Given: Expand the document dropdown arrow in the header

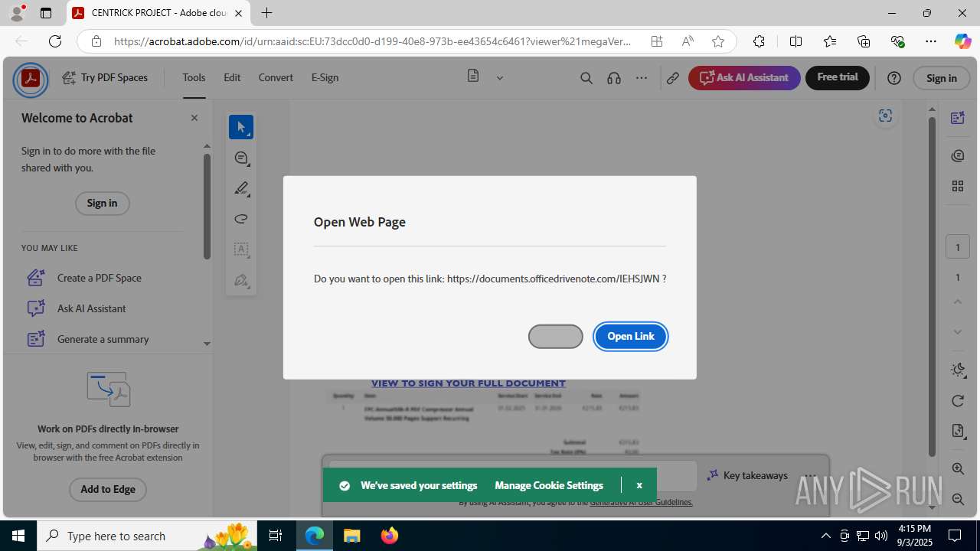Looking at the screenshot, I should coord(500,77).
